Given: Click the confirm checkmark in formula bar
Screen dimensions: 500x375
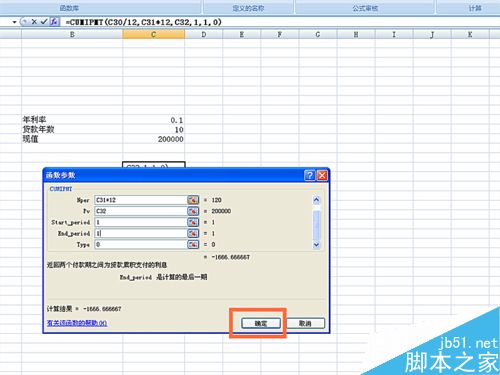Looking at the screenshot, I should click(44, 22).
